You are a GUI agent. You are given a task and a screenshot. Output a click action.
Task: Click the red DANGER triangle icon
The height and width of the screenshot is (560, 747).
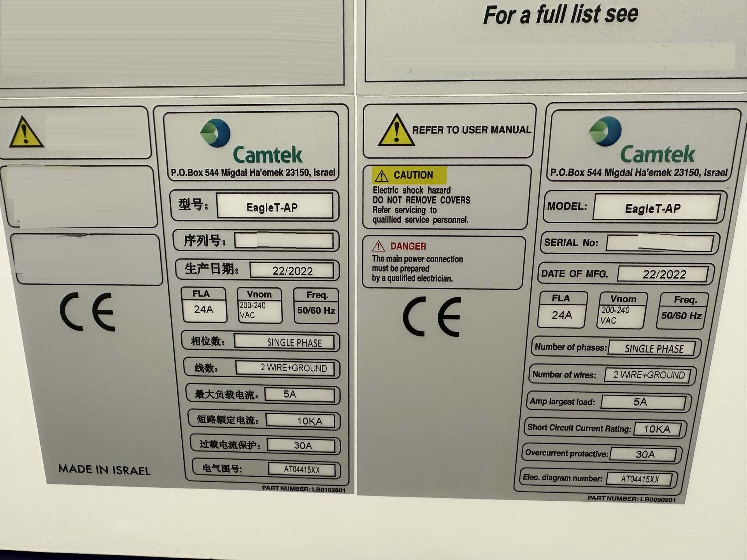pos(378,246)
